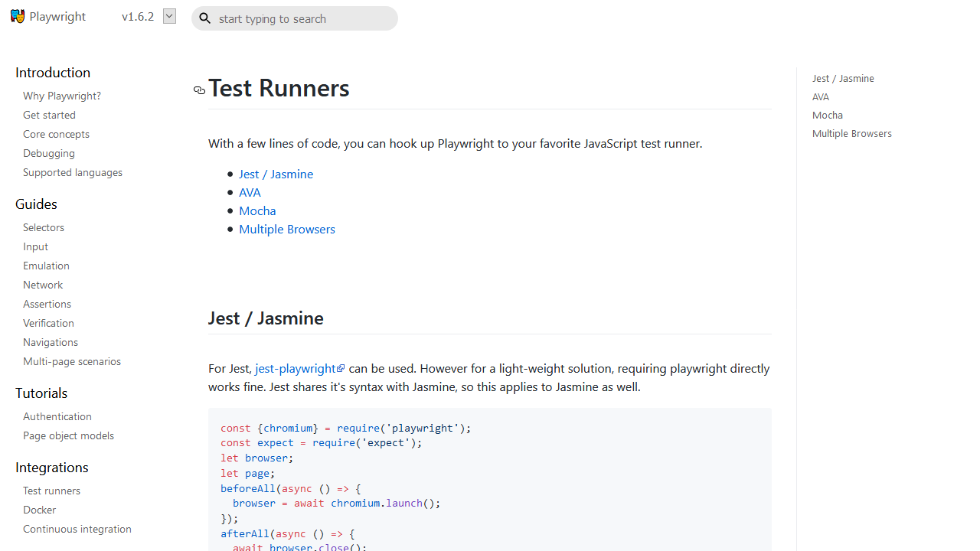Screen dimensions: 980x551
Task: Select Debugging in sidebar
Action: coord(49,153)
